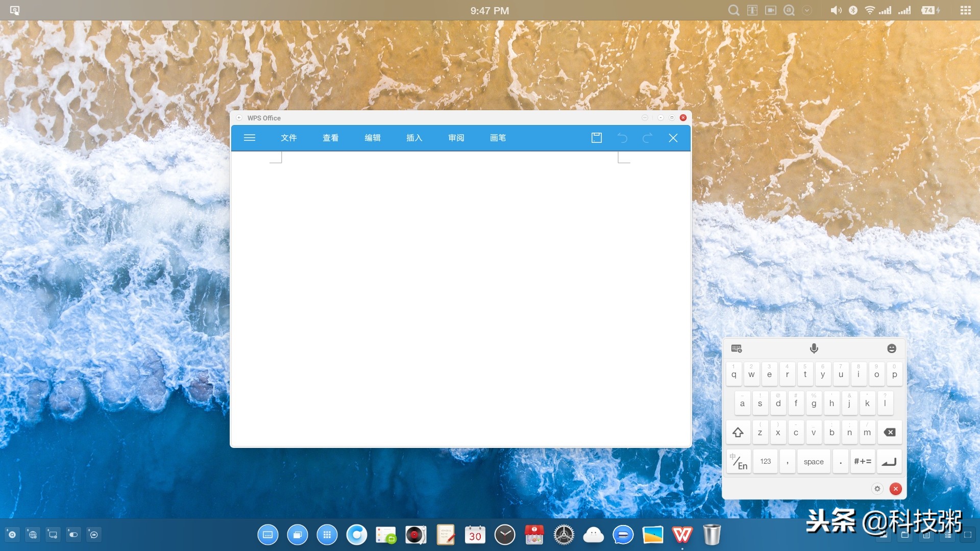Open the calendar app in dock
Viewport: 980px width, 551px height.
[475, 535]
